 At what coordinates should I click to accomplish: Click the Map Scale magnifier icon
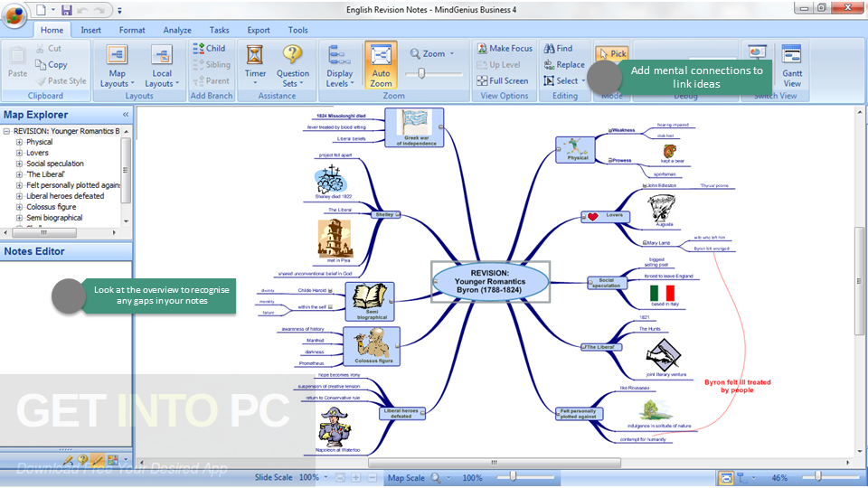click(436, 477)
